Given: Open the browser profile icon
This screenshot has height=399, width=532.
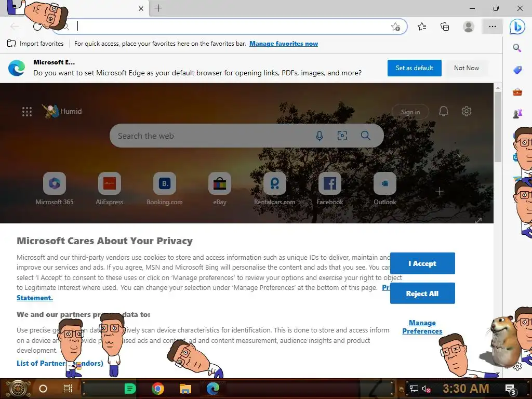Looking at the screenshot, I should coord(469,26).
